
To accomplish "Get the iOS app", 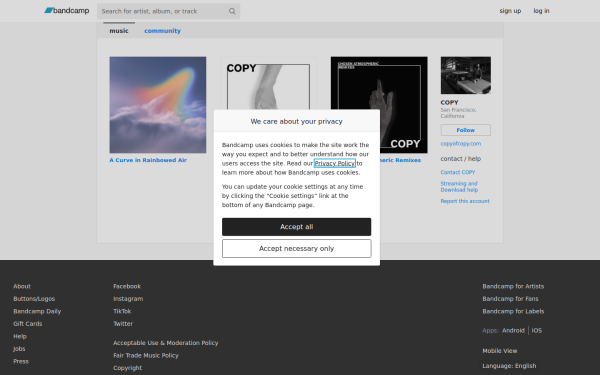I will 536,331.
